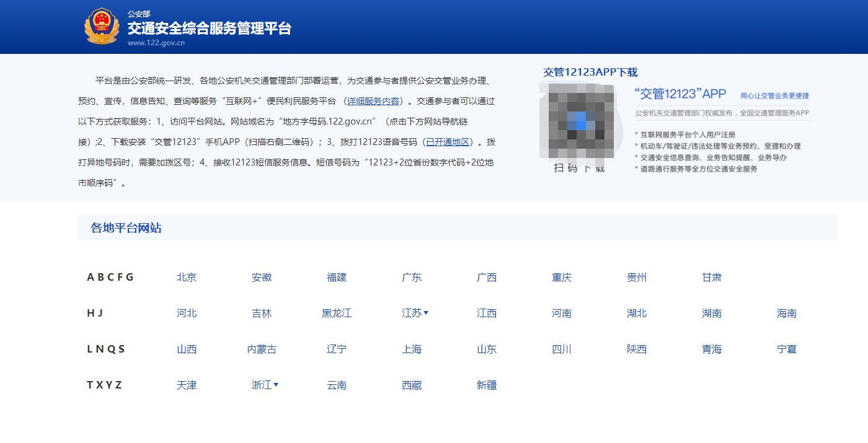Open the 上海 platform website

pyautogui.click(x=411, y=349)
